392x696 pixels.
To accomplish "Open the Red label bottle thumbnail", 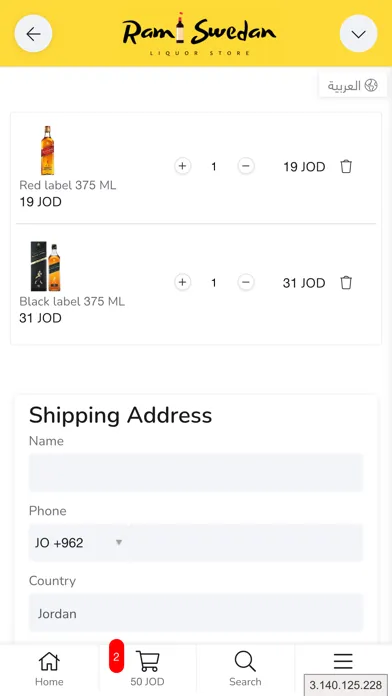I will [48, 150].
